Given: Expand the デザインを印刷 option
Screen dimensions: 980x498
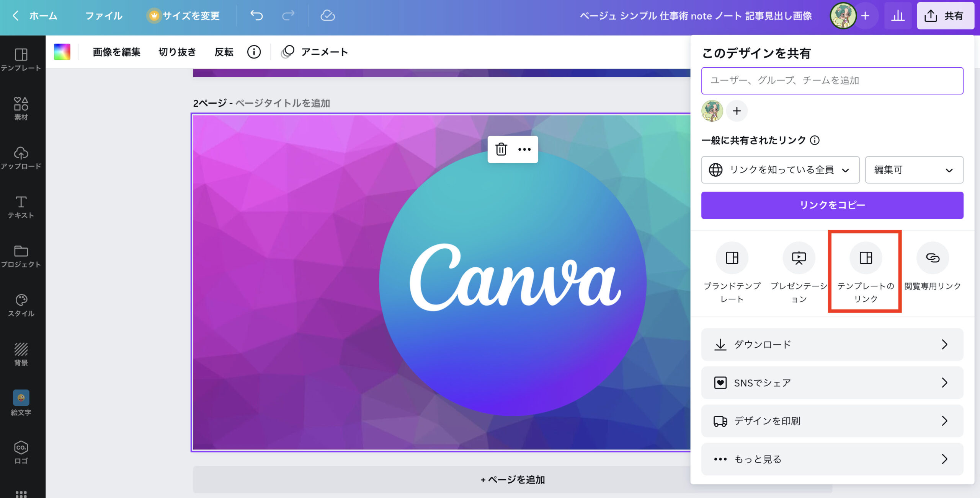Looking at the screenshot, I should click(832, 421).
